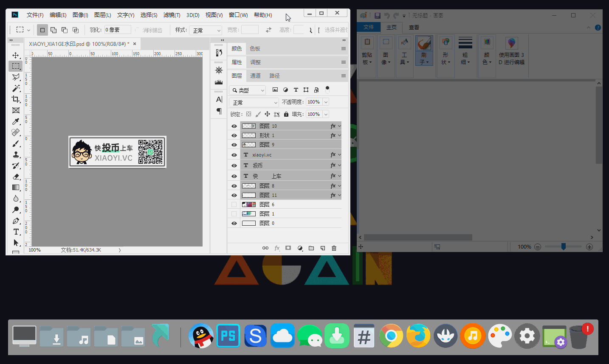The height and width of the screenshot is (364, 609).
Task: Switch to the 通道 channels tab
Action: click(x=255, y=76)
